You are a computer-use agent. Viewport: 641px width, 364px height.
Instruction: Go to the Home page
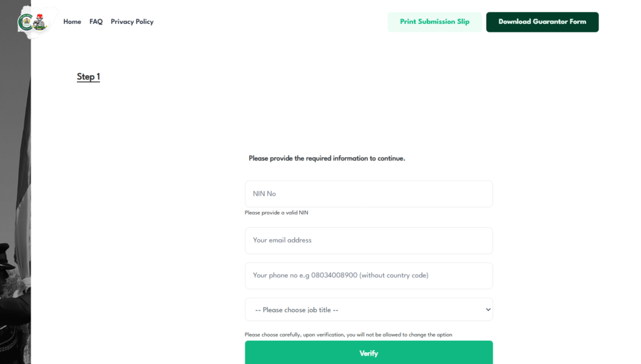tap(72, 22)
